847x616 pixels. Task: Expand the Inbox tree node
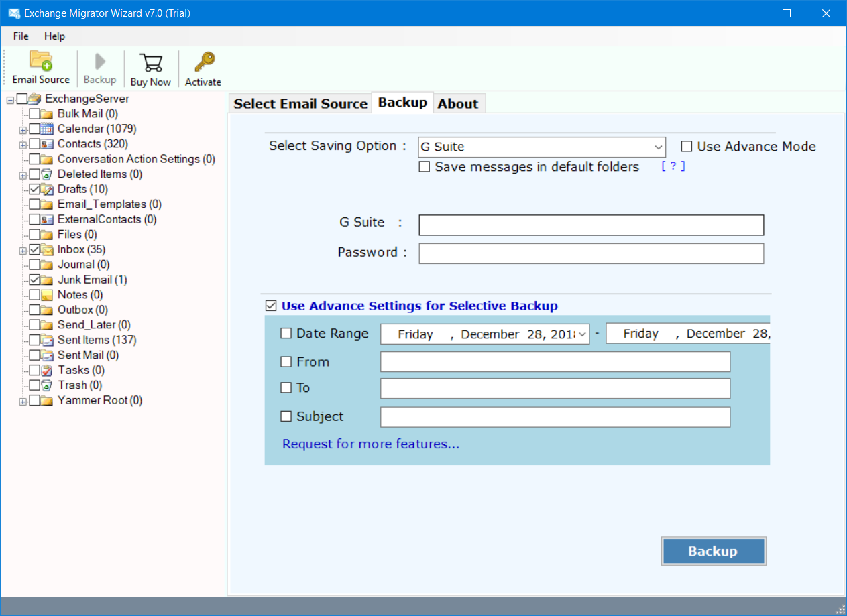pos(23,250)
